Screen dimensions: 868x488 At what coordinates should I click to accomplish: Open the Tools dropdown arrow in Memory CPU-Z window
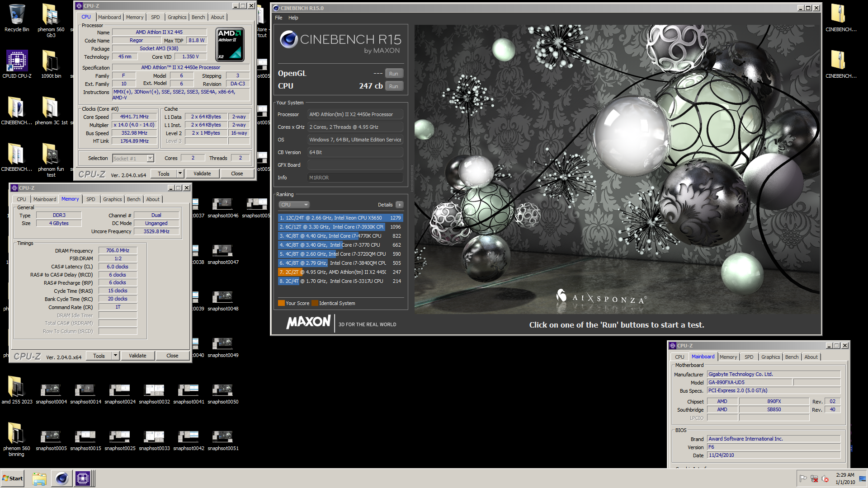(115, 356)
